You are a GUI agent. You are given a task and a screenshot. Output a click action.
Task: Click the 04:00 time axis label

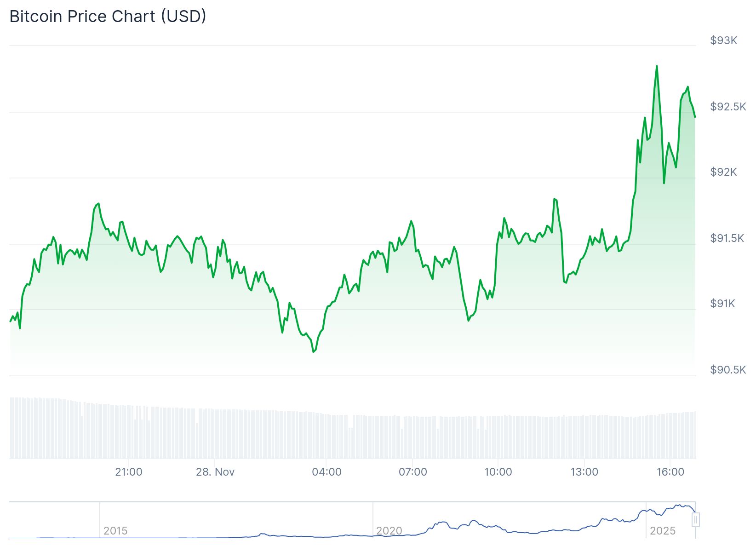pyautogui.click(x=326, y=472)
